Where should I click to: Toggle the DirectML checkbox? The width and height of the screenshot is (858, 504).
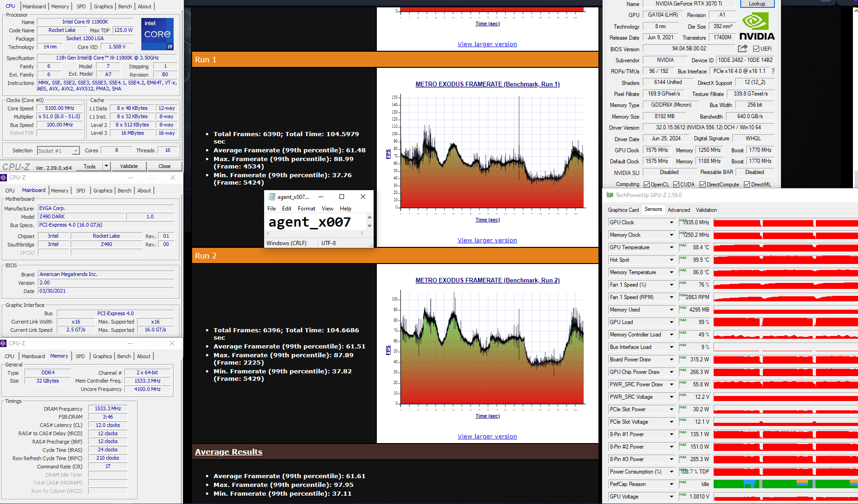click(x=747, y=185)
